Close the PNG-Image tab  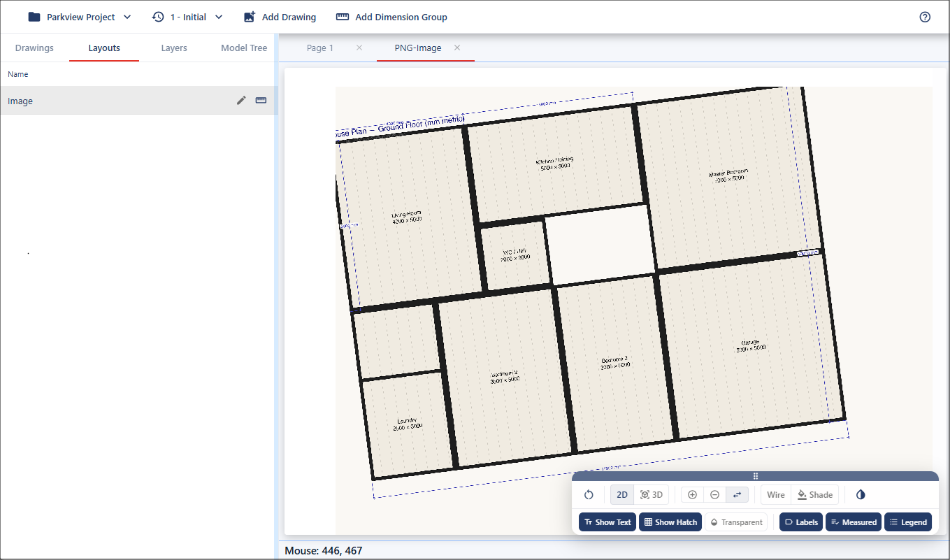click(457, 48)
